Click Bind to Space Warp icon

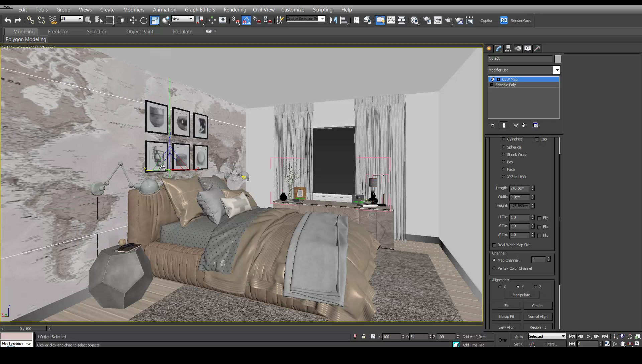pyautogui.click(x=52, y=20)
